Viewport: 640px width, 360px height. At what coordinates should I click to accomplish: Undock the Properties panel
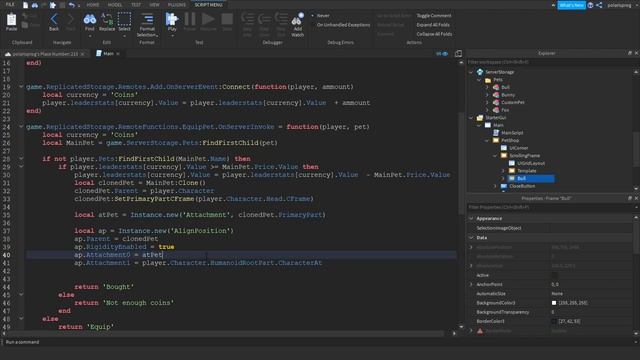coord(629,198)
